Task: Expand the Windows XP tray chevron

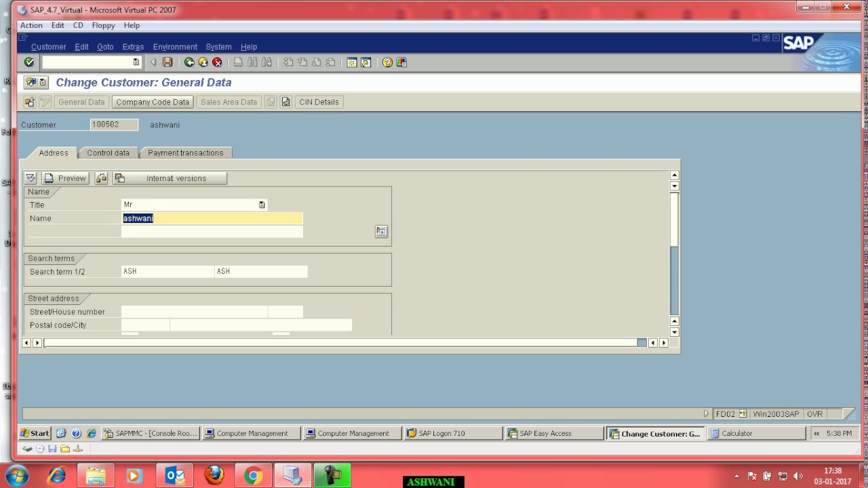Action: click(x=816, y=434)
